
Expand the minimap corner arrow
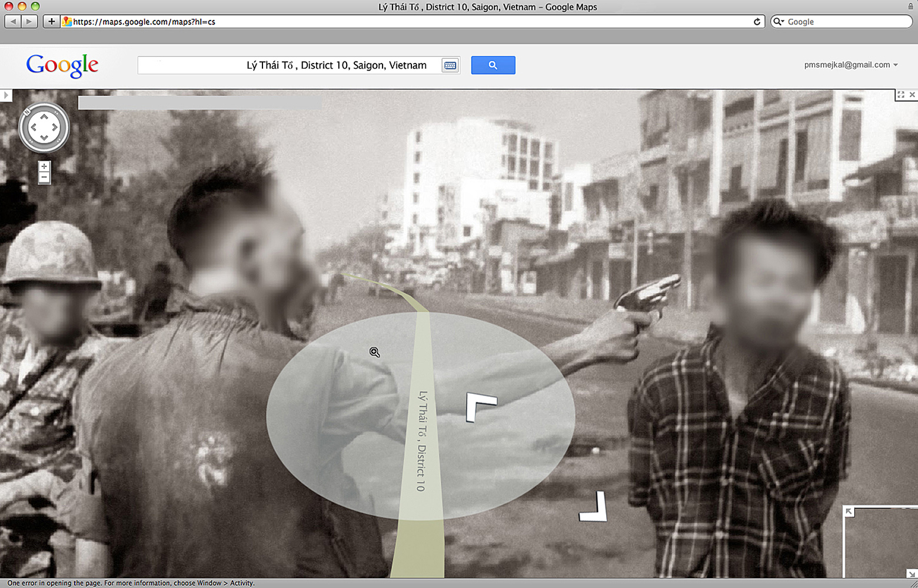click(x=849, y=512)
